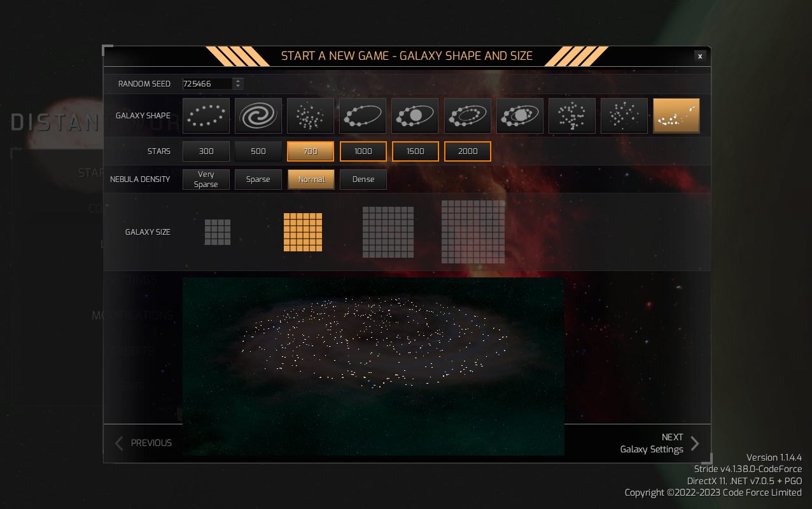Close the new game dialog
The height and width of the screenshot is (509, 812).
click(700, 56)
